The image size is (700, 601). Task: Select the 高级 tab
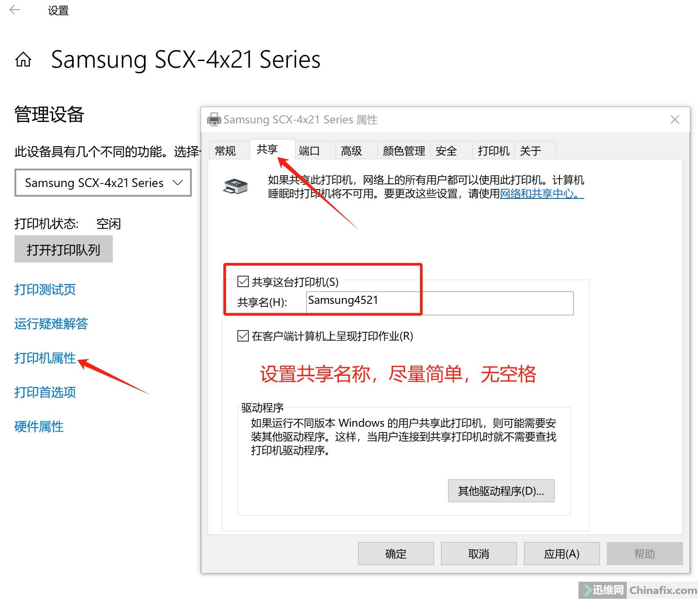coord(352,151)
